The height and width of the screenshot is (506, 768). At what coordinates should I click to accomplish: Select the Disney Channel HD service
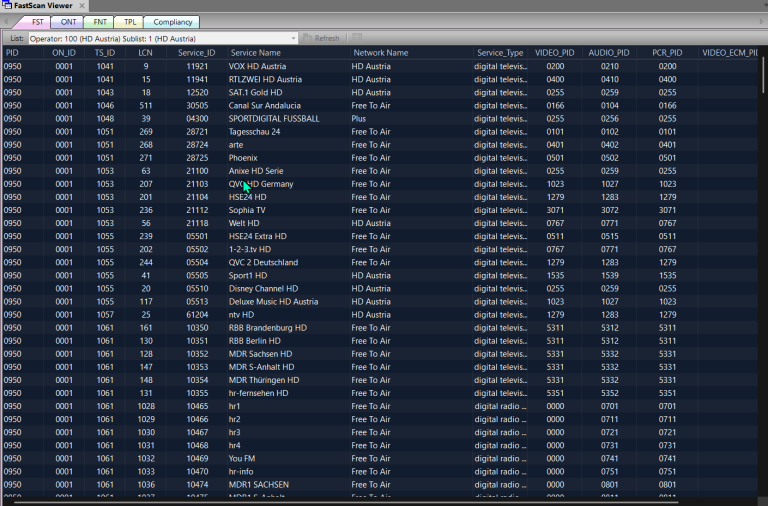point(263,289)
